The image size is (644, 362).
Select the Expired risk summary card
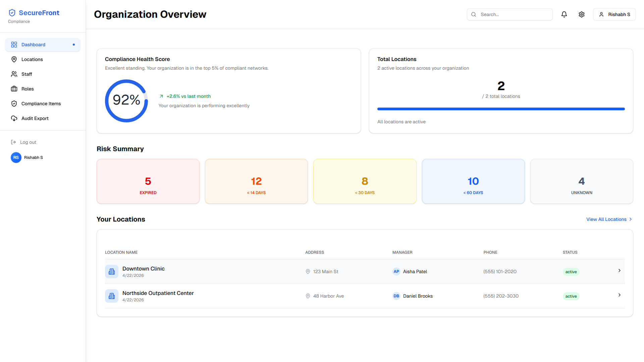pos(148,181)
